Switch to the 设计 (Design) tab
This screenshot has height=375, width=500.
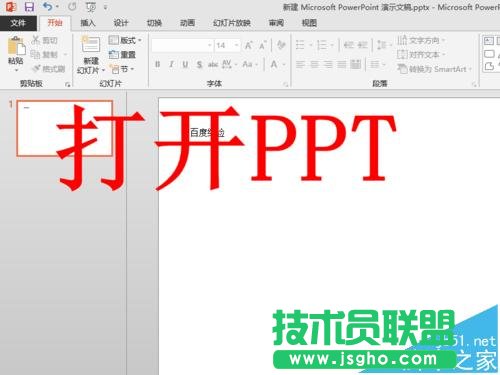(121, 23)
